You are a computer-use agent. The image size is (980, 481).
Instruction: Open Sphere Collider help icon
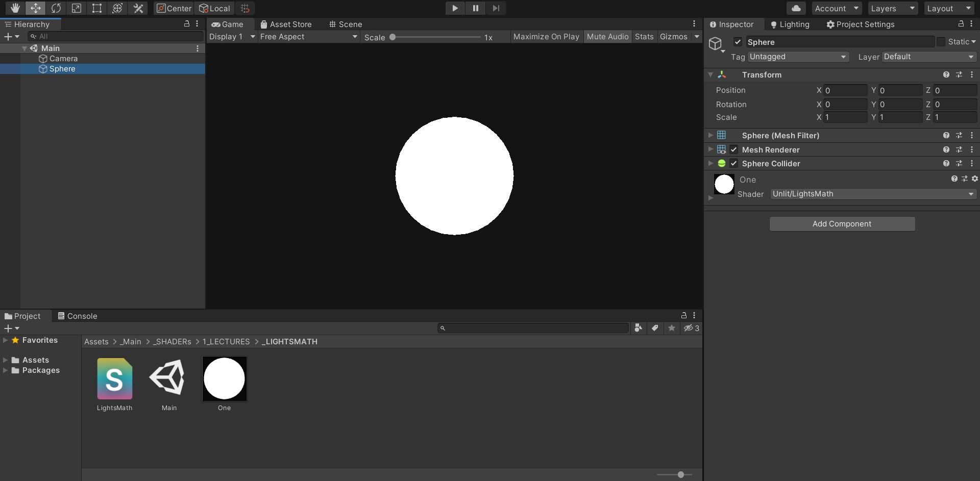point(946,163)
